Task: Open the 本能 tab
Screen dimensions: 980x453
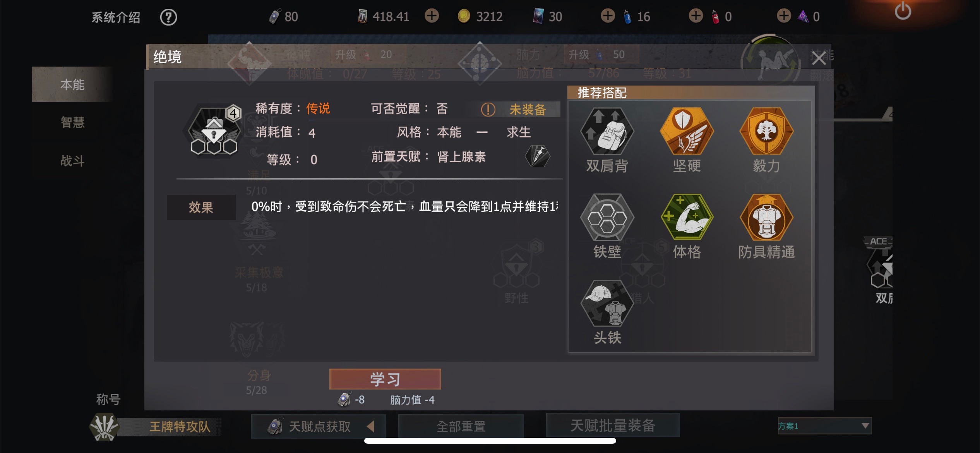Action: click(x=72, y=84)
